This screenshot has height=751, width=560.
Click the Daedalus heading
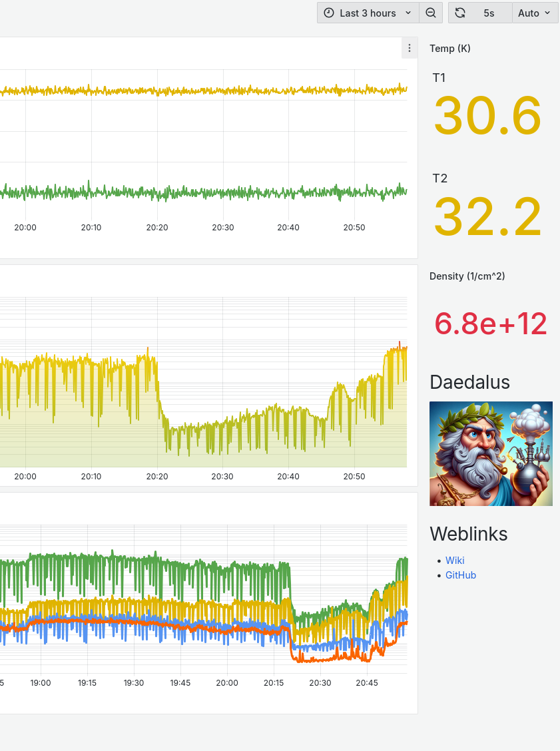tap(469, 382)
